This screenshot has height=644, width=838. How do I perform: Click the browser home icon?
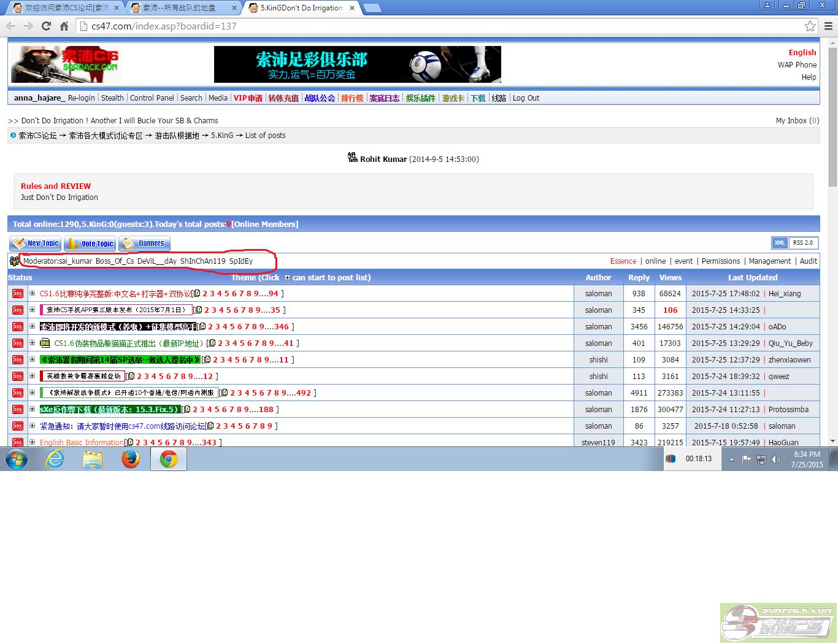[x=64, y=26]
